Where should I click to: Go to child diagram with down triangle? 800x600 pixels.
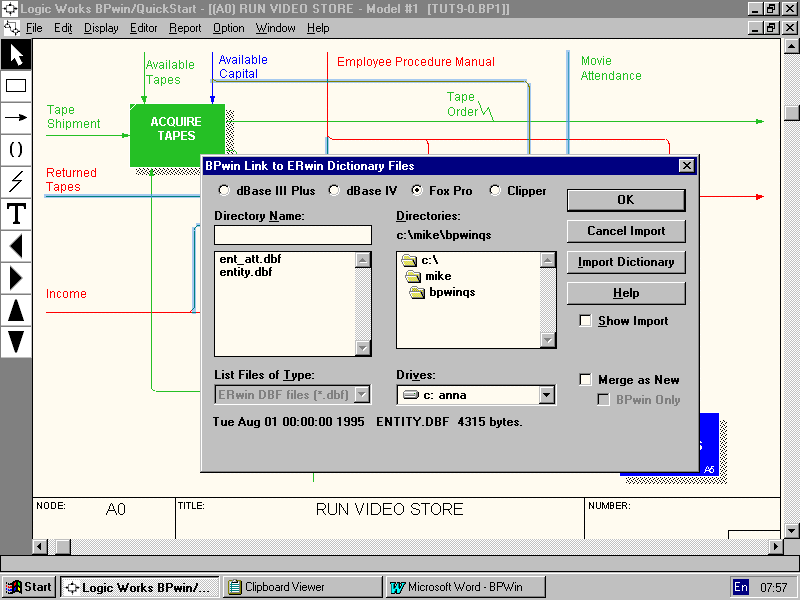pos(16,342)
